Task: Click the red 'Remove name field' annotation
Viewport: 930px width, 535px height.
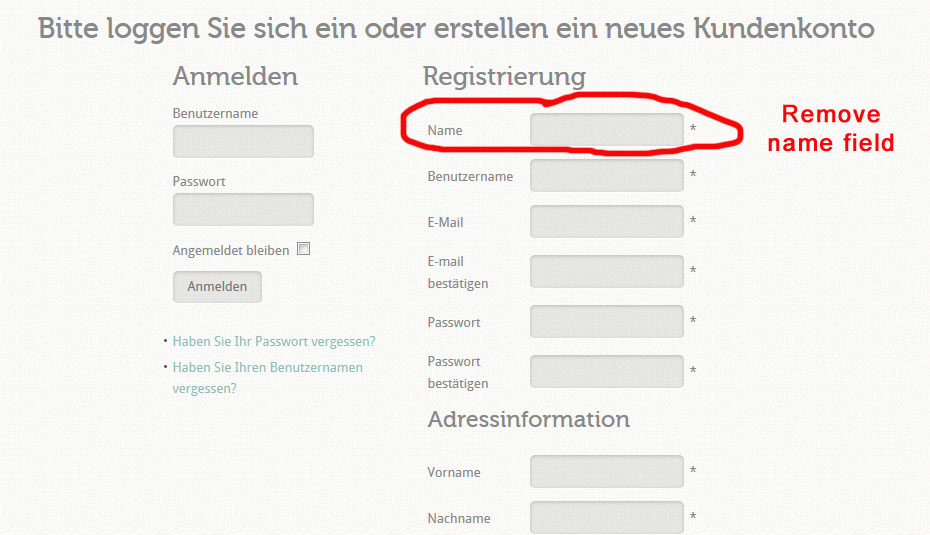Action: [x=831, y=128]
